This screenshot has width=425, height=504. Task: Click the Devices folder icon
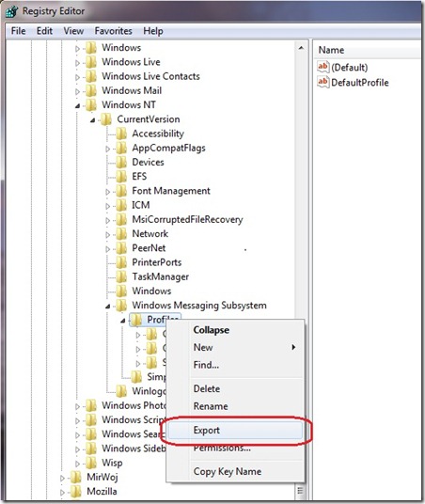[x=121, y=162]
